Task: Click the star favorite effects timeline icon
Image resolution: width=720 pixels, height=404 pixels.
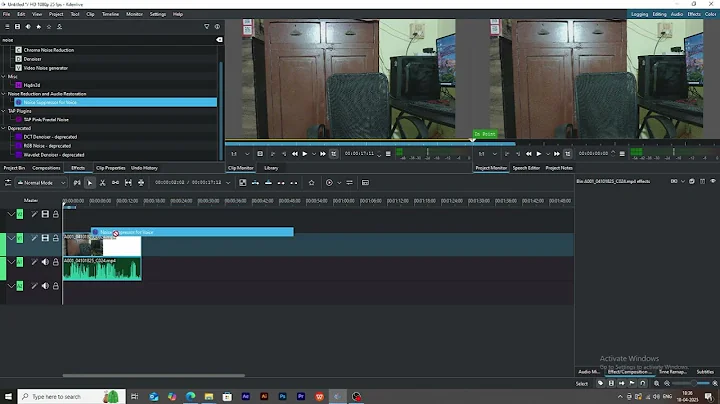Action: click(x=311, y=183)
